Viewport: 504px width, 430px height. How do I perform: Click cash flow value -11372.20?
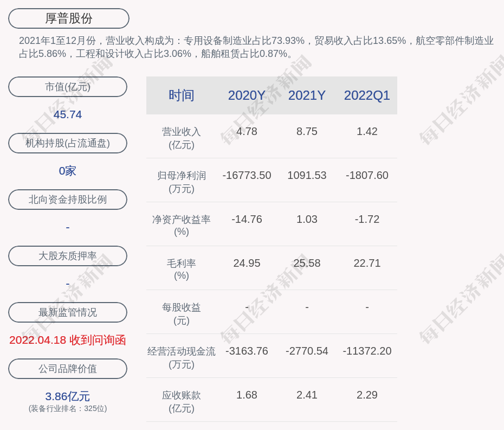(367, 351)
